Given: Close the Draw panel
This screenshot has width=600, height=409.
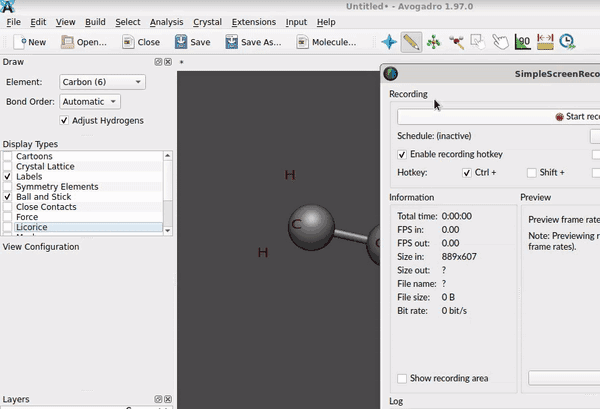Looking at the screenshot, I should [168, 62].
